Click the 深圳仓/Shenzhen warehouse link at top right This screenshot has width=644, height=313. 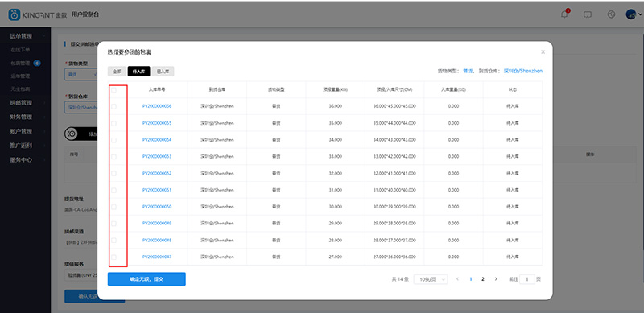[523, 71]
